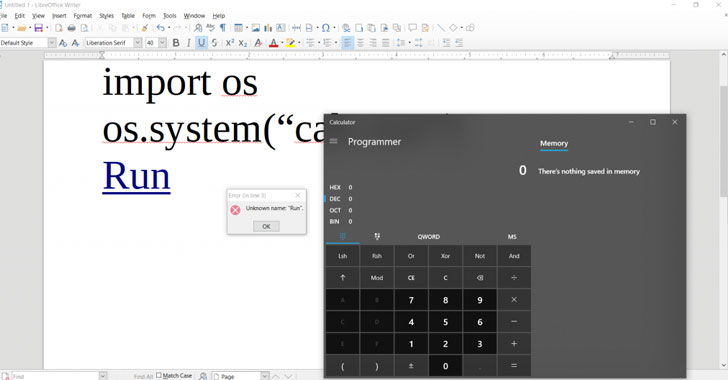Open Calculator hamburger navigation menu
This screenshot has height=380, width=728.
(x=333, y=141)
